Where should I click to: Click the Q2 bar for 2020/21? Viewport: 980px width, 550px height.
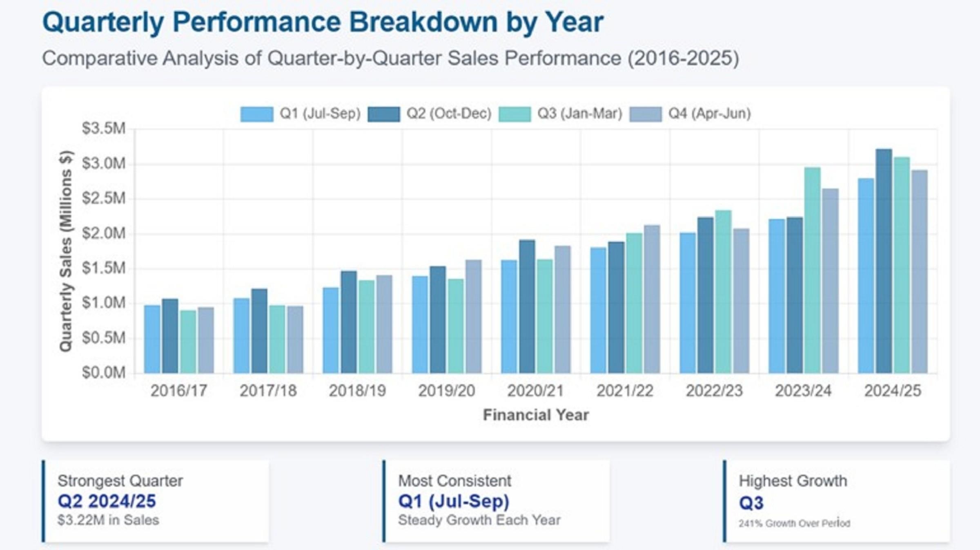click(x=527, y=306)
